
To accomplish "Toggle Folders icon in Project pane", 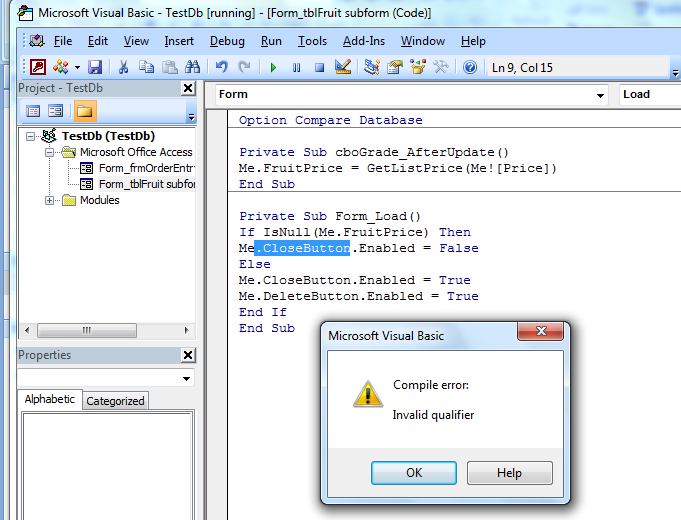I will coord(84,111).
